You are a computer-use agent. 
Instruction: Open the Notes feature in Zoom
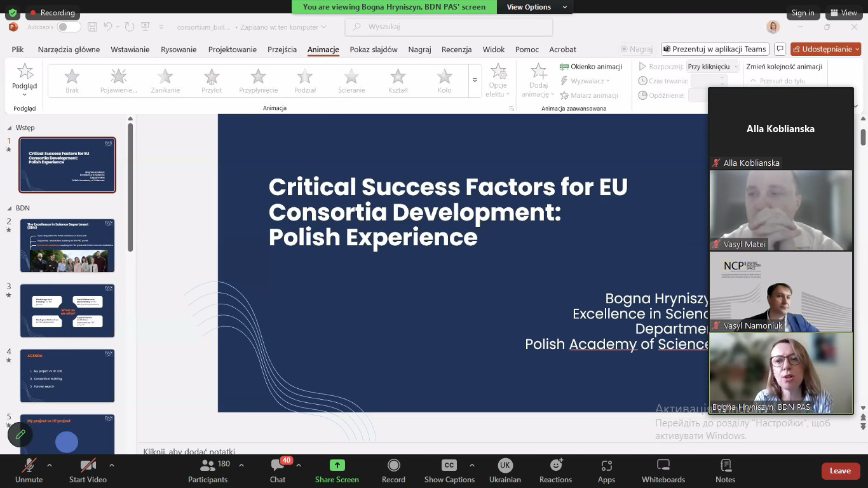click(725, 471)
